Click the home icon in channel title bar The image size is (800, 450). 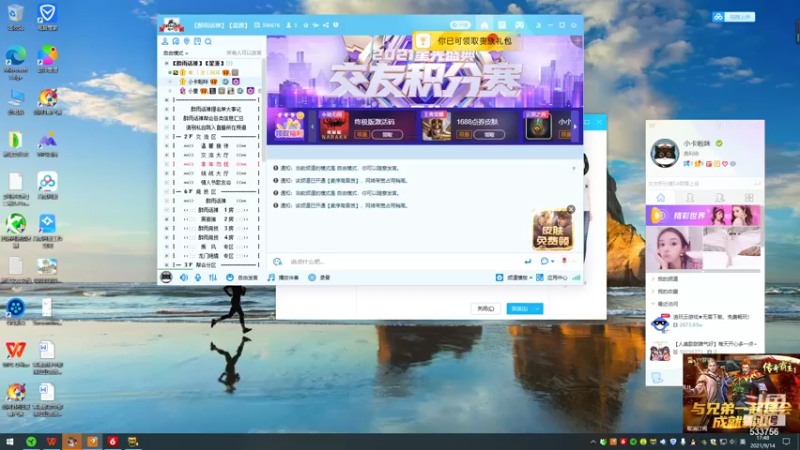click(x=484, y=25)
